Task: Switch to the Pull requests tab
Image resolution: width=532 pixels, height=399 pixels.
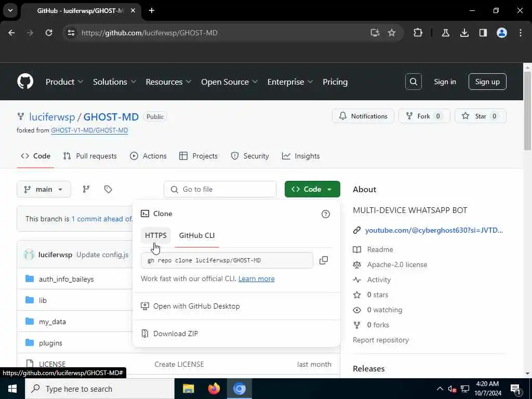Action: (x=90, y=156)
